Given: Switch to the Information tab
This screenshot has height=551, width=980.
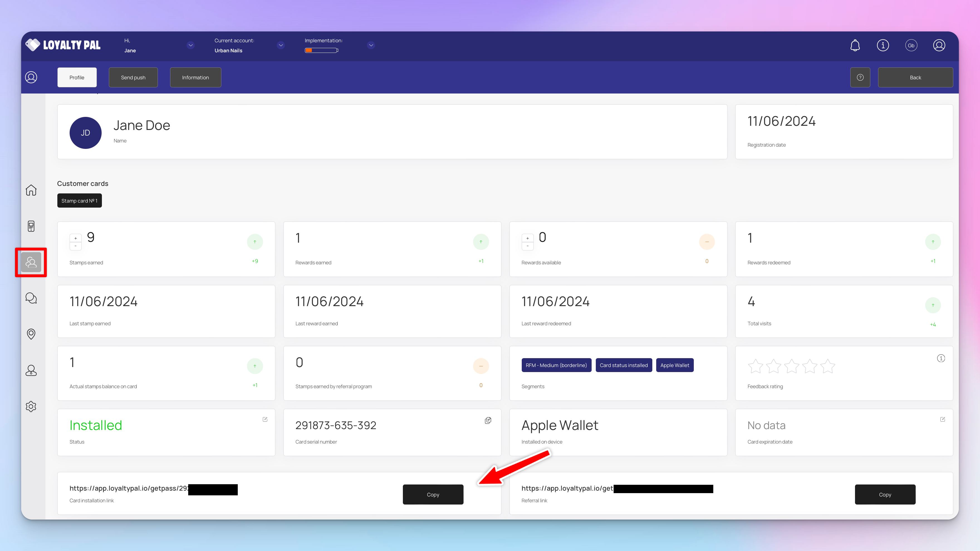Looking at the screenshot, I should pos(195,78).
